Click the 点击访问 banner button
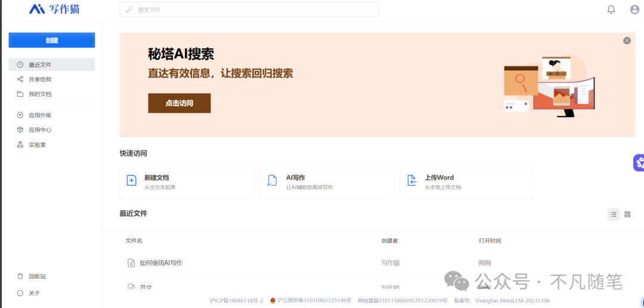Viewport: 644px width, 308px height. click(x=179, y=103)
